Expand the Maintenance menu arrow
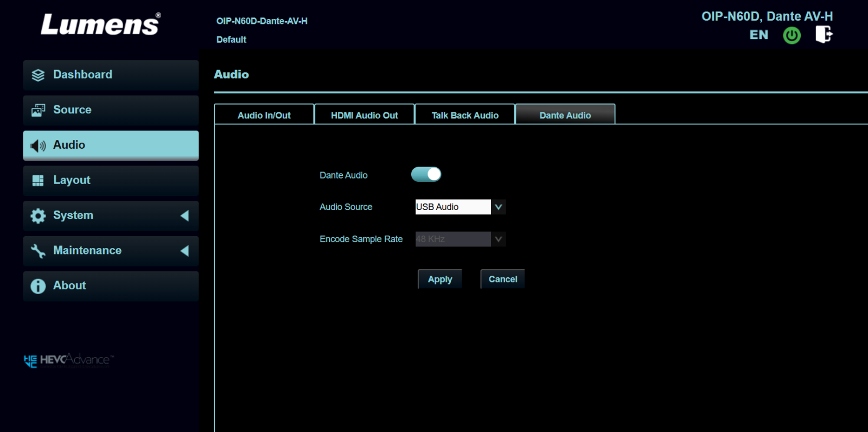 184,251
